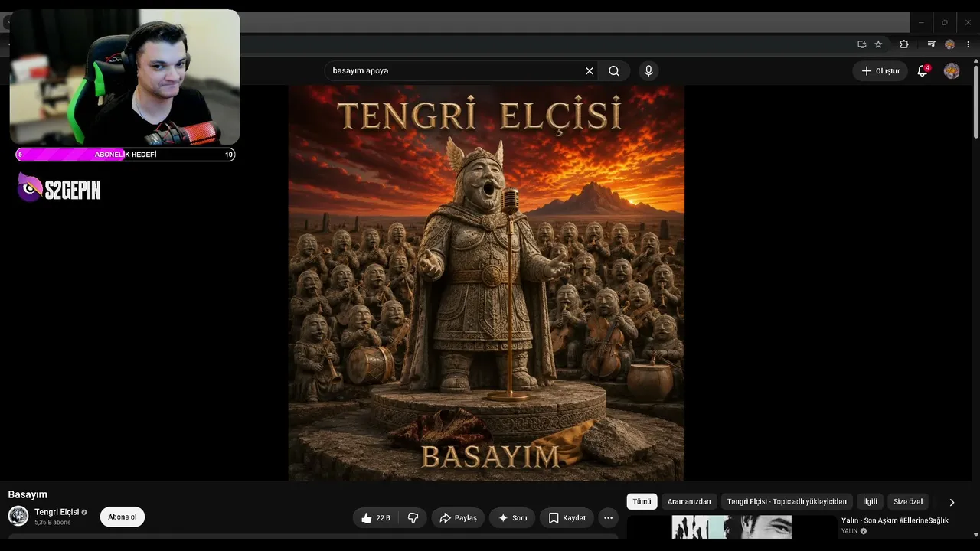Select the Aramanızdan filter chip
The height and width of the screenshot is (551, 980).
pyautogui.click(x=689, y=501)
